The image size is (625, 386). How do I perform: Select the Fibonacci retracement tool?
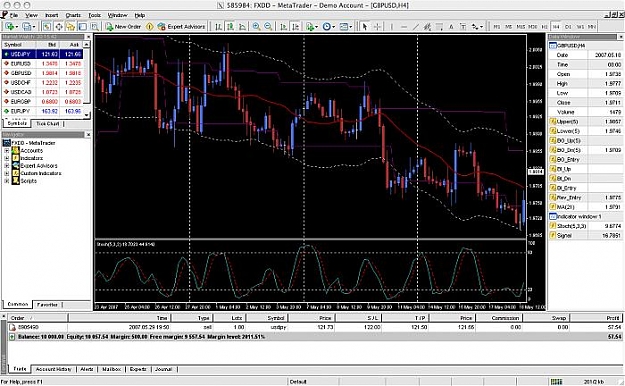439,27
